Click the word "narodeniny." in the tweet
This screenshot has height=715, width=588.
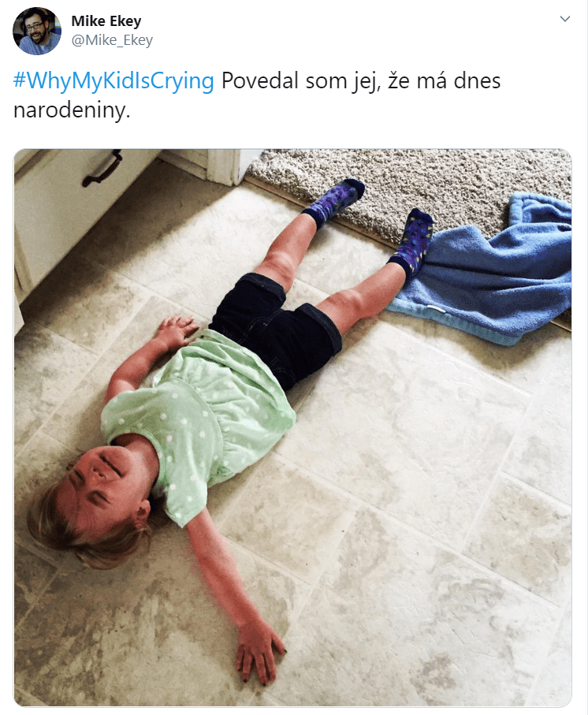click(72, 110)
